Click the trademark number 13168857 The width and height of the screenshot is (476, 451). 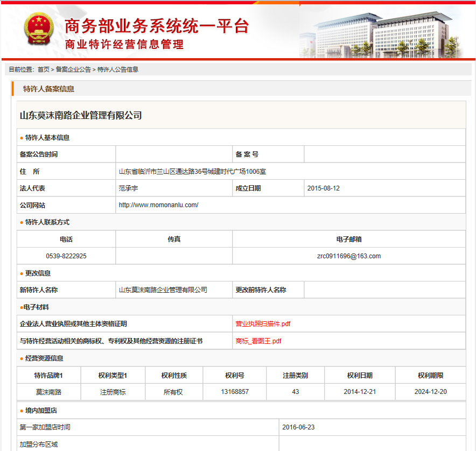(x=235, y=392)
